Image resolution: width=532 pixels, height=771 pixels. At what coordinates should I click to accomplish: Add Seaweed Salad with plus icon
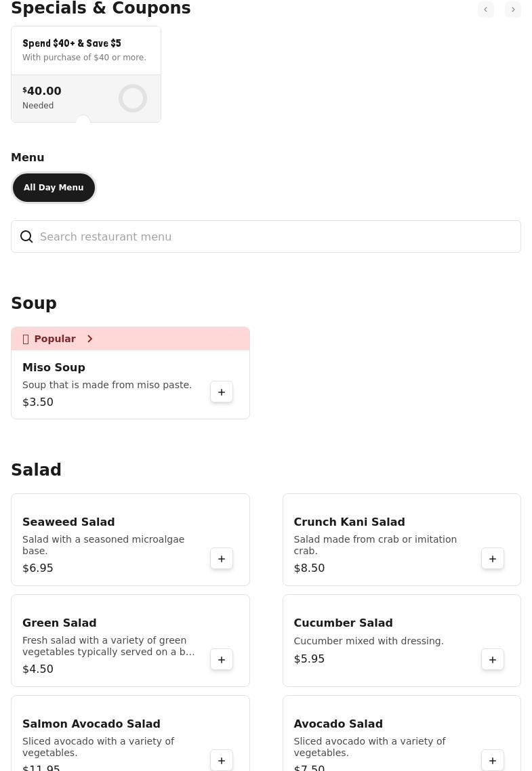click(222, 559)
